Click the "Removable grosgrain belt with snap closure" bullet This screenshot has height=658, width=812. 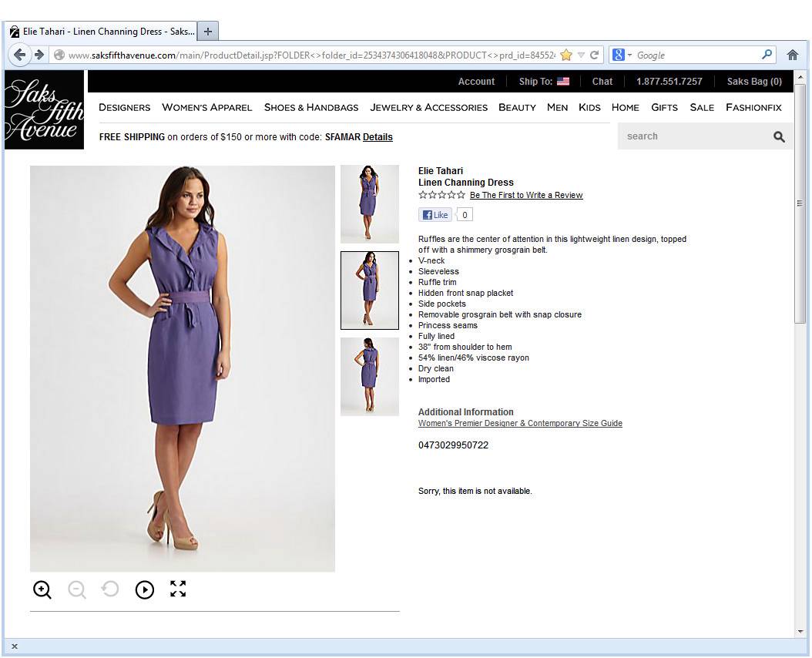(x=500, y=314)
